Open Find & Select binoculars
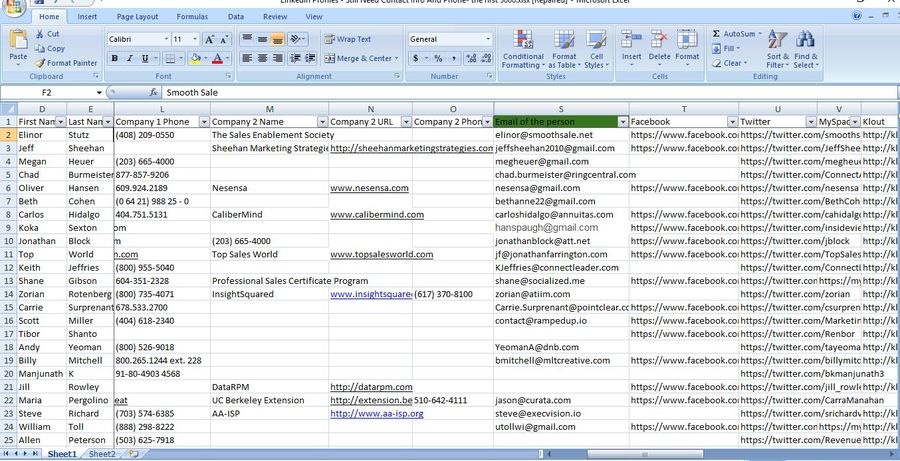 806,49
